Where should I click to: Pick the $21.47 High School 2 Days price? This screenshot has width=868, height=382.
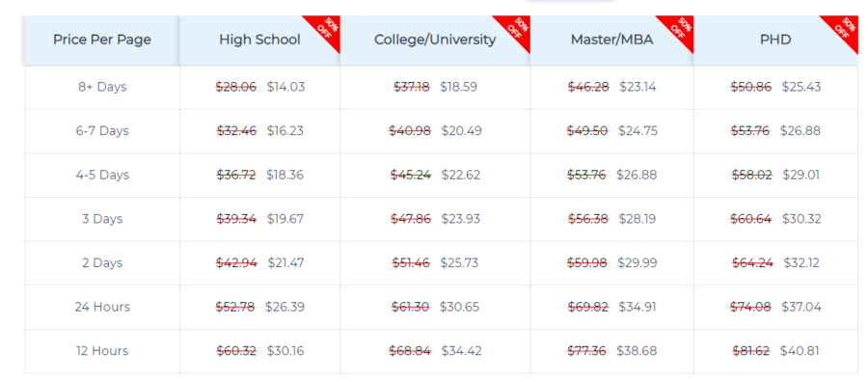(286, 263)
